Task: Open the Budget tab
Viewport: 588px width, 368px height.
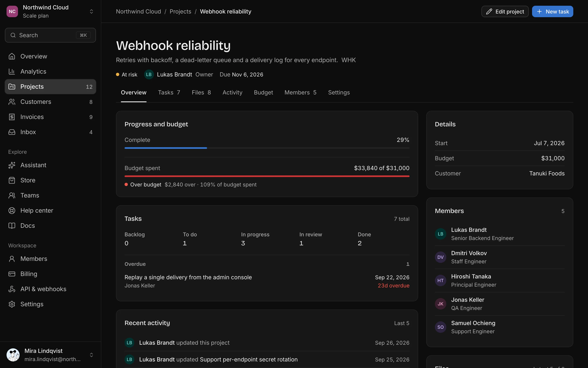Action: pos(263,92)
